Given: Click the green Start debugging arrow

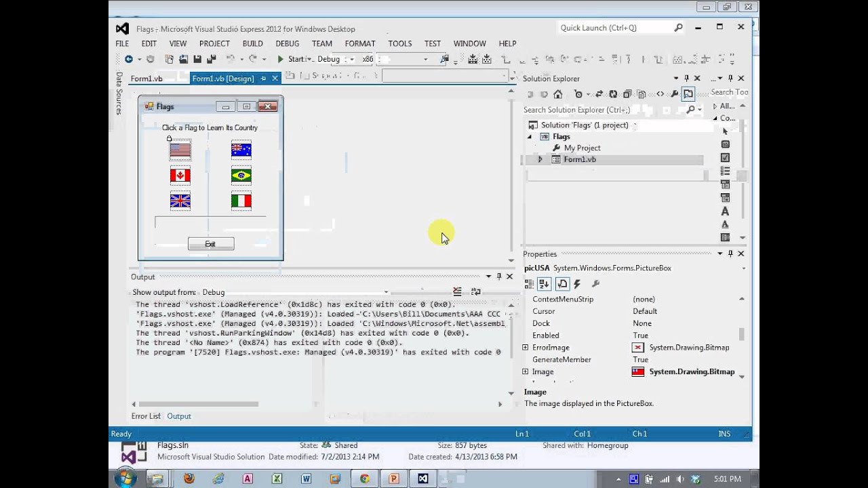Looking at the screenshot, I should pyautogui.click(x=280, y=59).
